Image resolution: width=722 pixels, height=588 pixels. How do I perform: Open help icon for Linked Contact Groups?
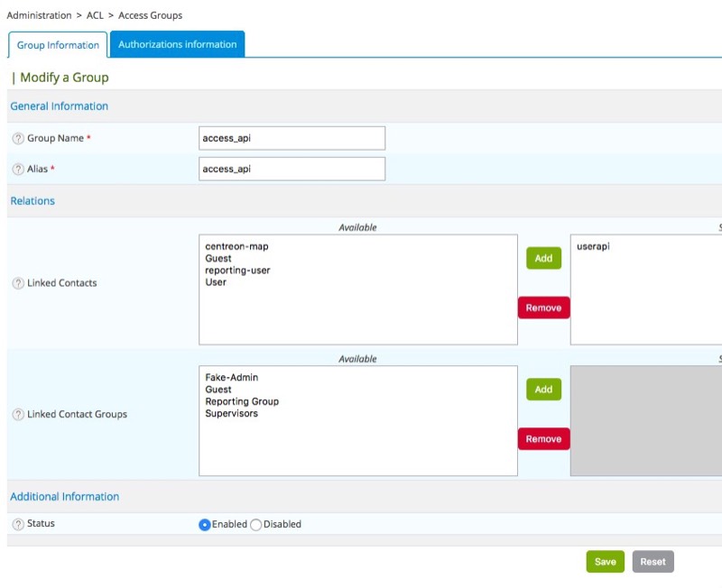point(18,415)
